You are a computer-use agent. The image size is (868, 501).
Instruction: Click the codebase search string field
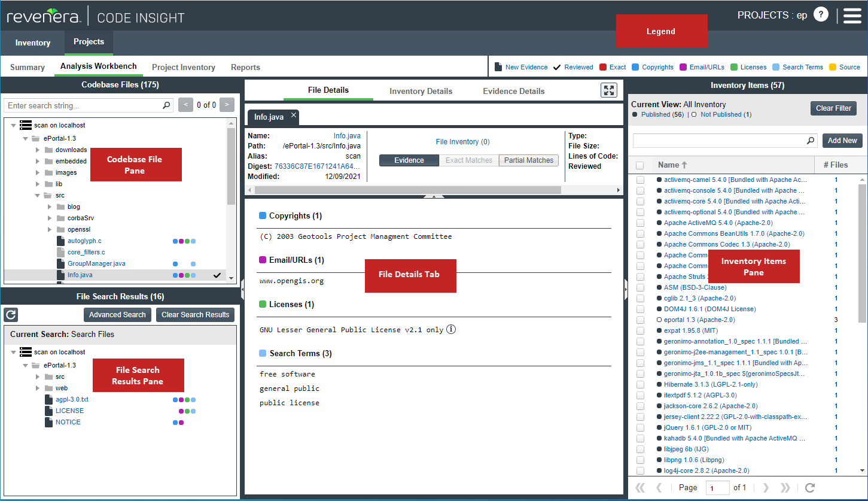[89, 105]
